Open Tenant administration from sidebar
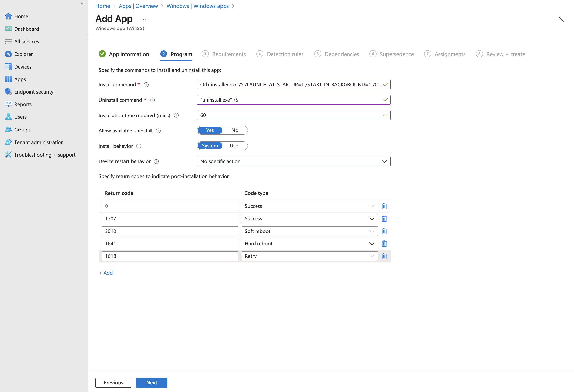This screenshot has width=574, height=392. coord(39,142)
